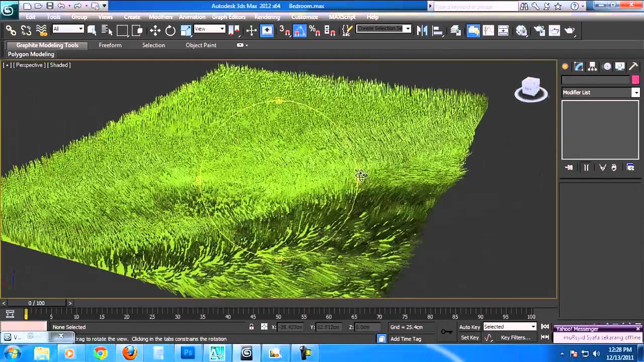Click the Use Pivot Point Center icon
This screenshot has width=644, height=362.
[x=234, y=31]
